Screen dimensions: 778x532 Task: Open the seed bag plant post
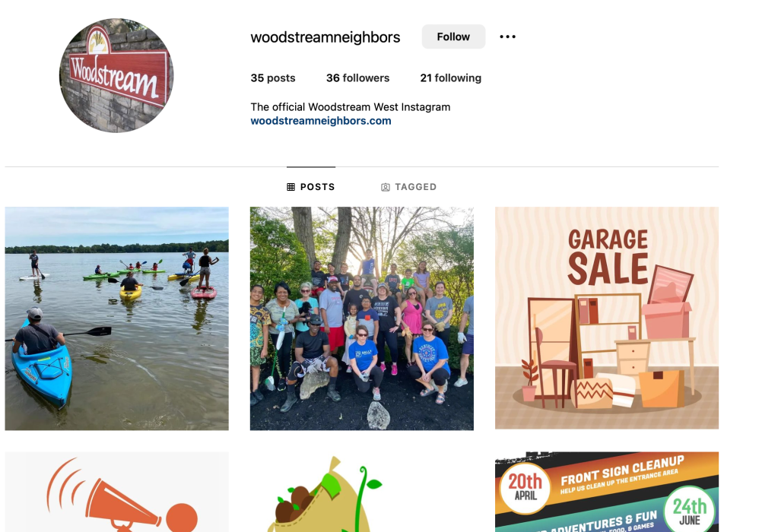pyautogui.click(x=362, y=492)
